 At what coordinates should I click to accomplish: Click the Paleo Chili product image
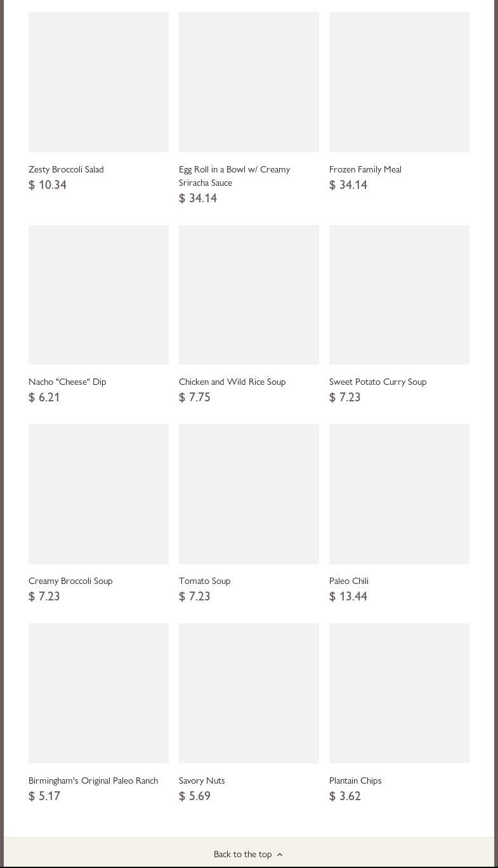399,494
